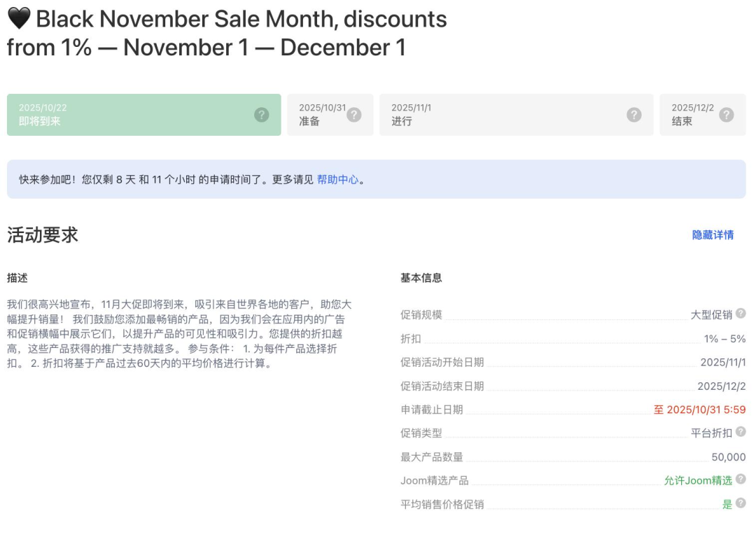Screen dimensions: 756x553
Task: Open the tooltip next to 促销类型
Action: click(x=742, y=433)
